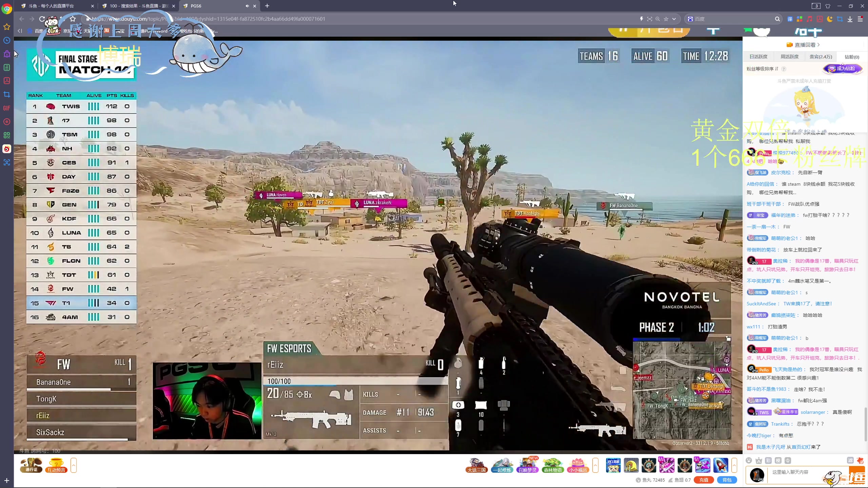The height and width of the screenshot is (488, 868).
Task: Open the browser downloads icon
Action: 850,19
